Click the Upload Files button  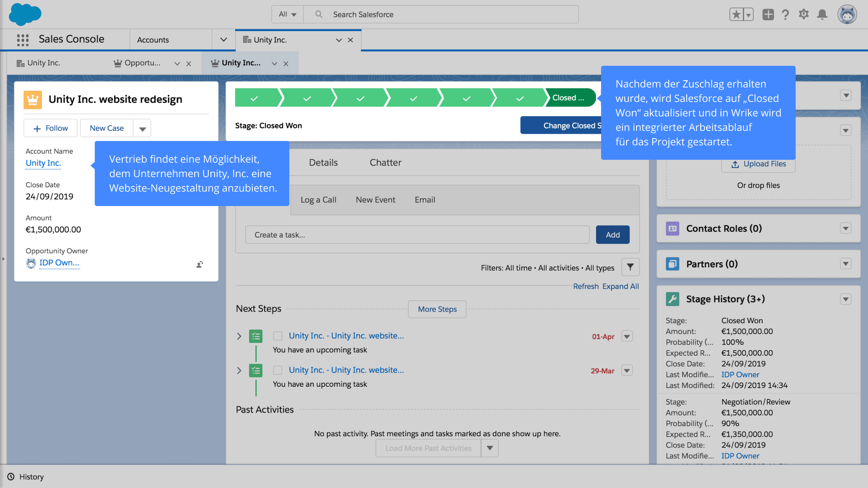click(x=758, y=164)
